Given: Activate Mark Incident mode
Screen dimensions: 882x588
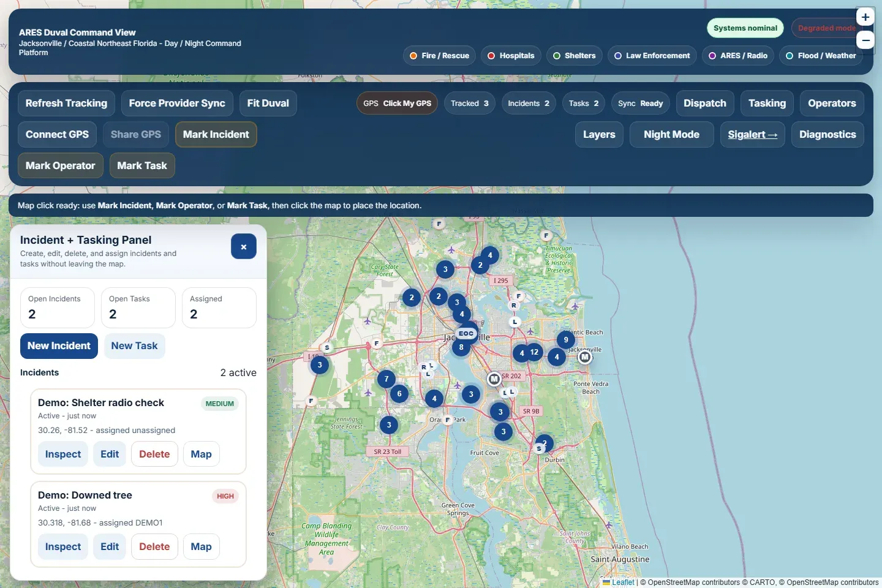Looking at the screenshot, I should coord(216,135).
